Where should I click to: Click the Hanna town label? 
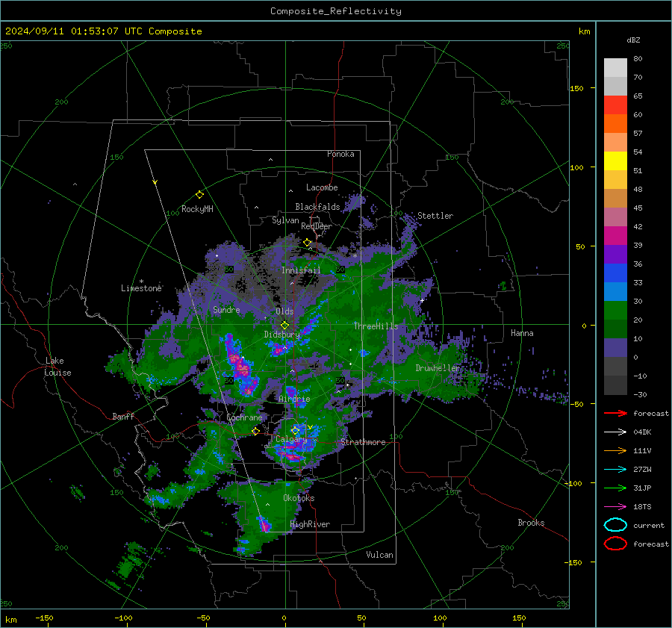522,333
